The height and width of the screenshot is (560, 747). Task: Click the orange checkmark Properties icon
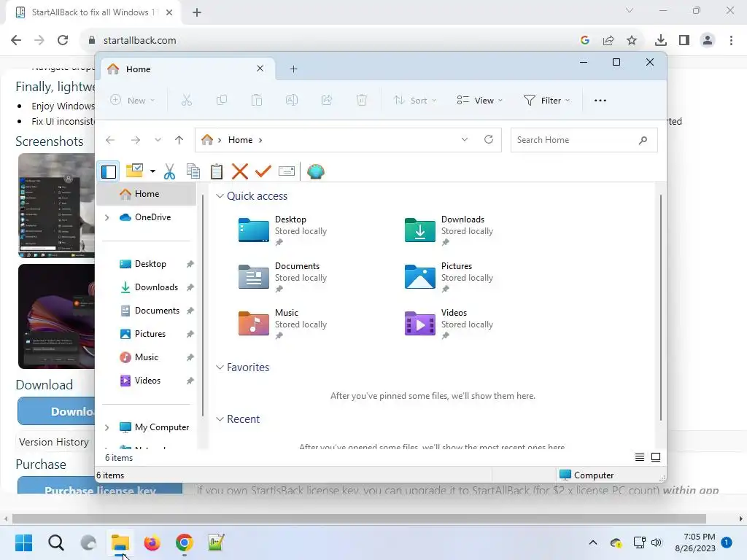pyautogui.click(x=263, y=171)
